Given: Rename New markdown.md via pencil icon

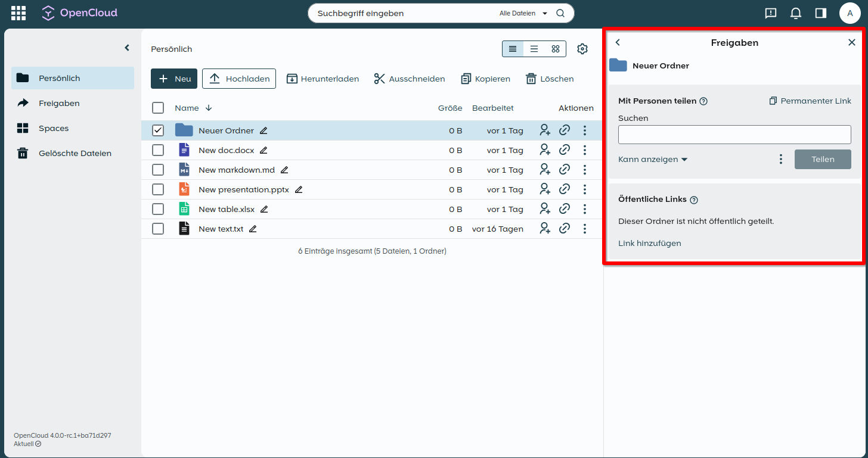Looking at the screenshot, I should point(284,170).
